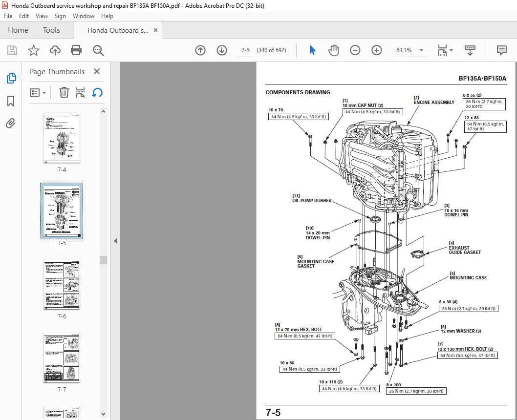The image size is (517, 420).
Task: Select page thumbnail 7-5
Action: tap(62, 211)
